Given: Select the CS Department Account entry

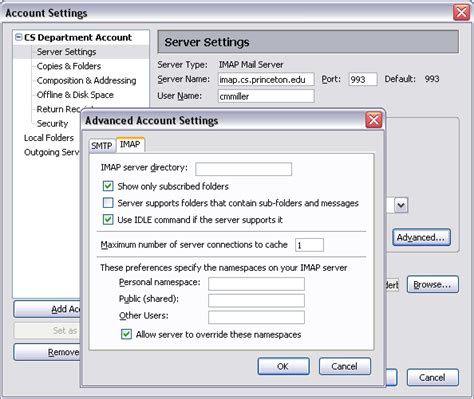Looking at the screenshot, I should click(78, 37).
